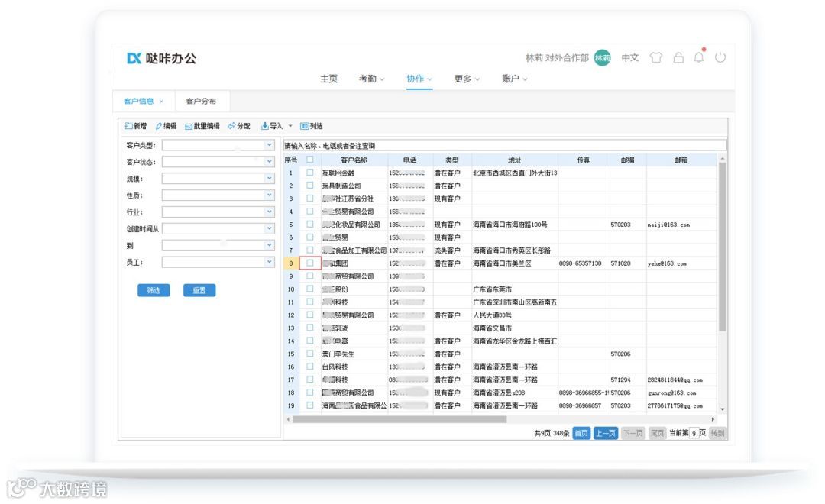825x504 pixels.
Task: Open 批量编辑 batch edit tool
Action: point(202,126)
